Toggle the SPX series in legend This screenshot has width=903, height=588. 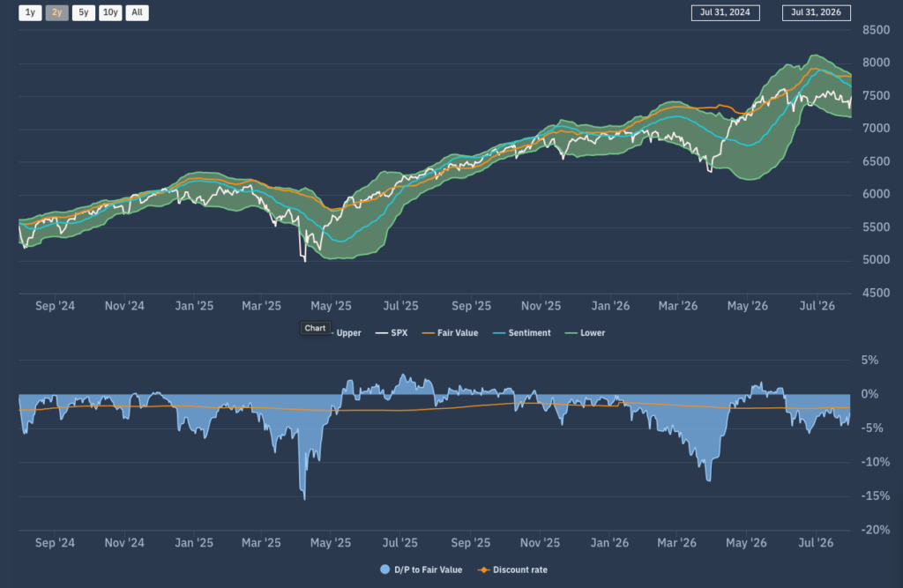coord(392,333)
